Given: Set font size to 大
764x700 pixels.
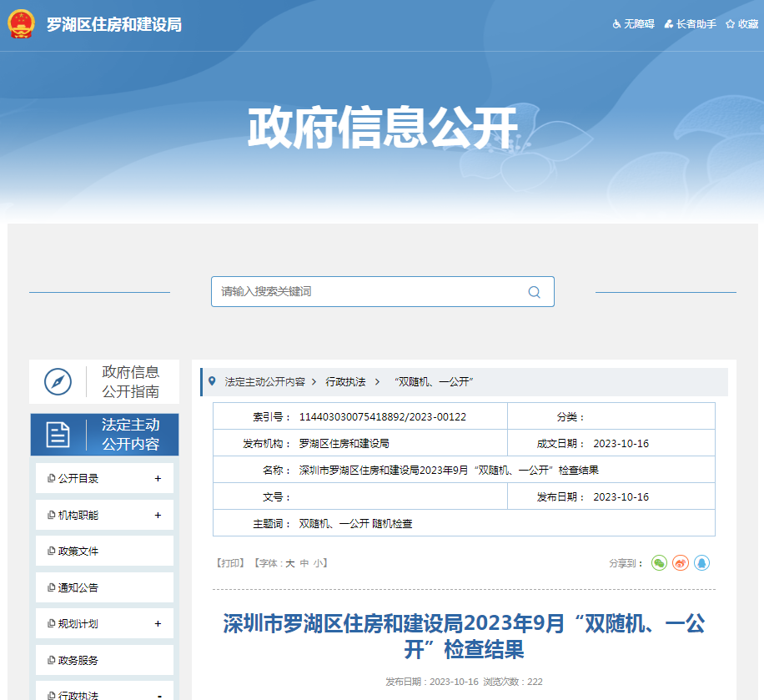Looking at the screenshot, I should point(288,563).
